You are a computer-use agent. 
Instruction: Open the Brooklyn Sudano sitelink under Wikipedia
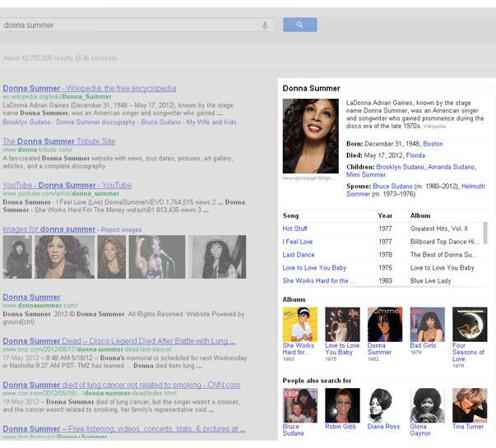[x=26, y=122]
